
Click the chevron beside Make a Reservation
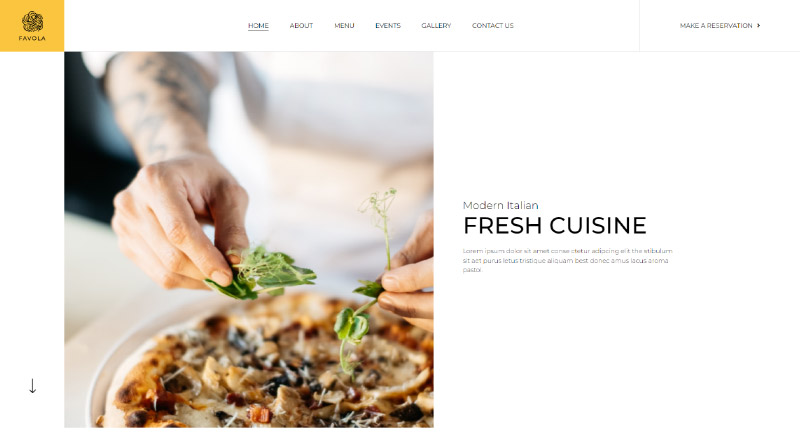click(759, 26)
